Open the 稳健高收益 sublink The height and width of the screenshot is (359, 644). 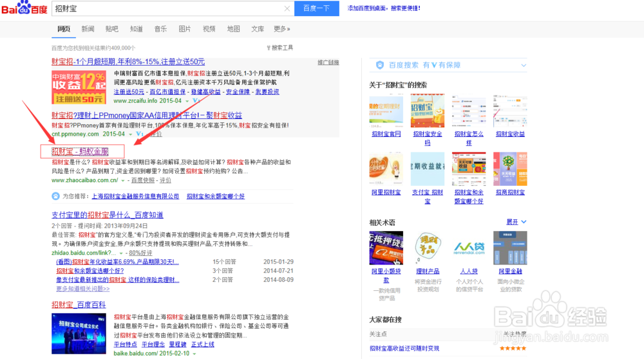pos(206,91)
